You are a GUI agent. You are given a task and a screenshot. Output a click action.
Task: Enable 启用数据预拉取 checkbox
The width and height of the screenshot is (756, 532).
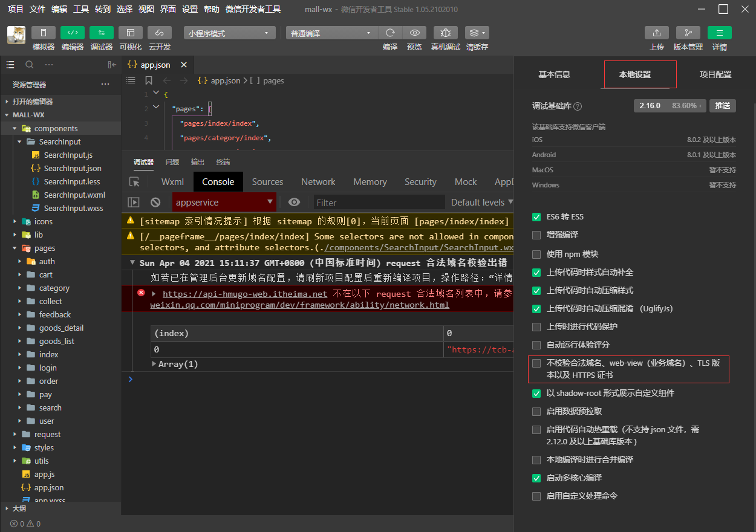click(x=536, y=411)
